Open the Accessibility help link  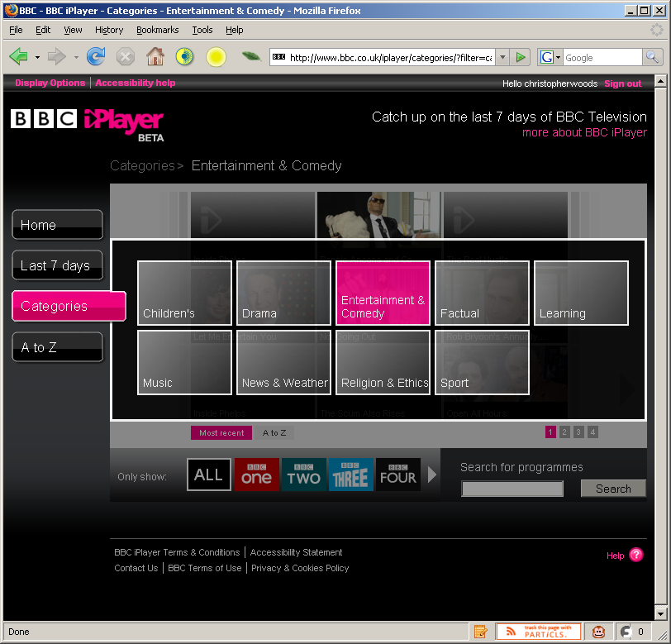(x=136, y=83)
